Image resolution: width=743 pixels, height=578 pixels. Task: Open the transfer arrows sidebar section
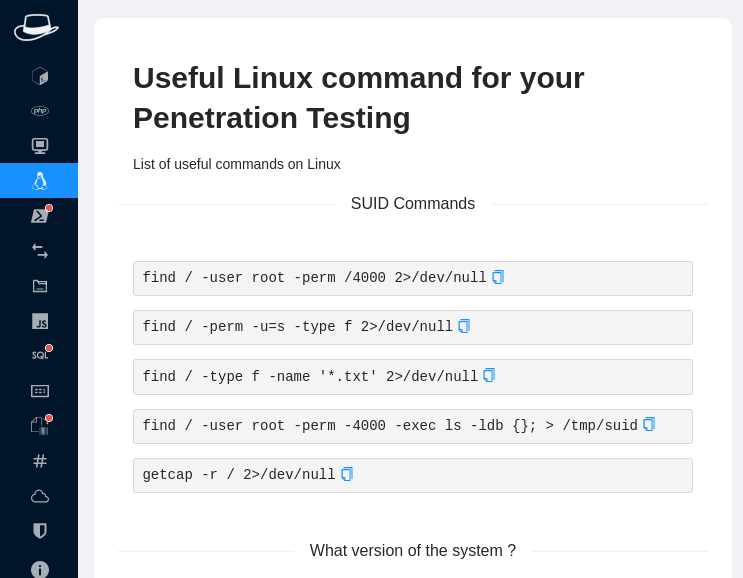coord(40,251)
